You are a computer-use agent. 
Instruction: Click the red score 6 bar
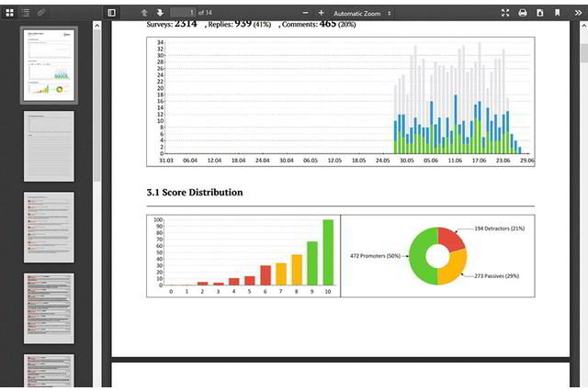coord(266,275)
